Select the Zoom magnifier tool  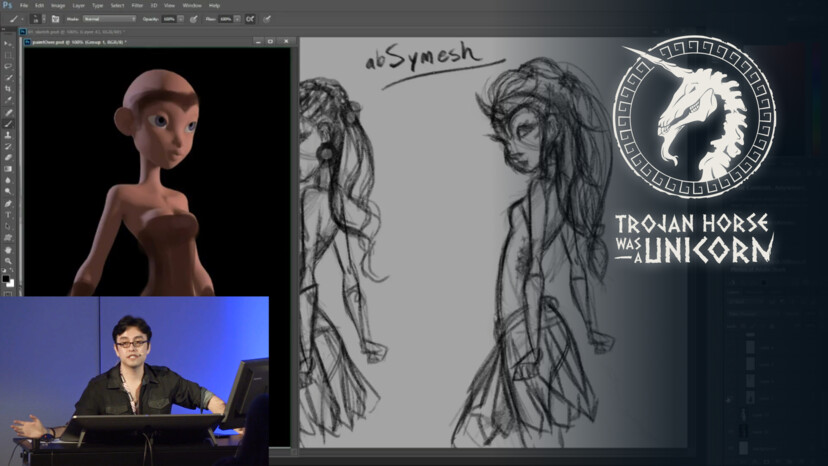point(8,261)
